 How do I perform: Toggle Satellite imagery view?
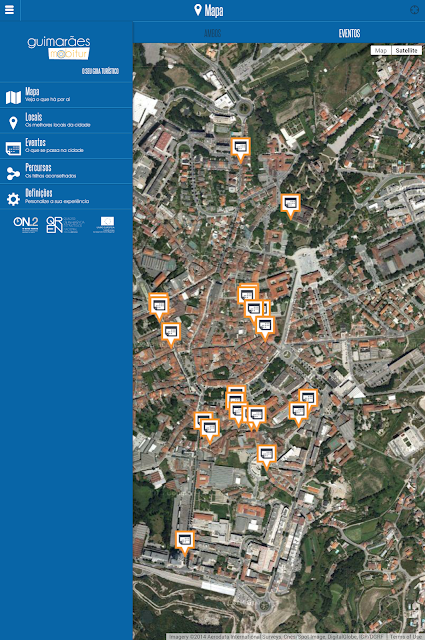click(x=406, y=50)
